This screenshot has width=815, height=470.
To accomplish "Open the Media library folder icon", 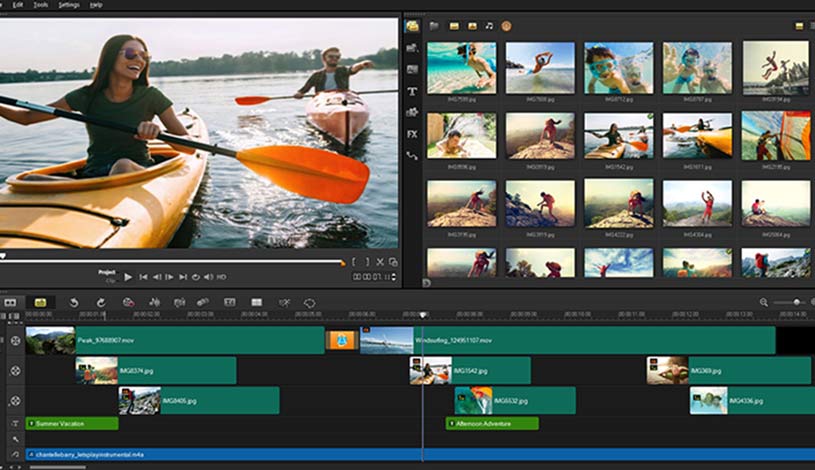I will [412, 25].
